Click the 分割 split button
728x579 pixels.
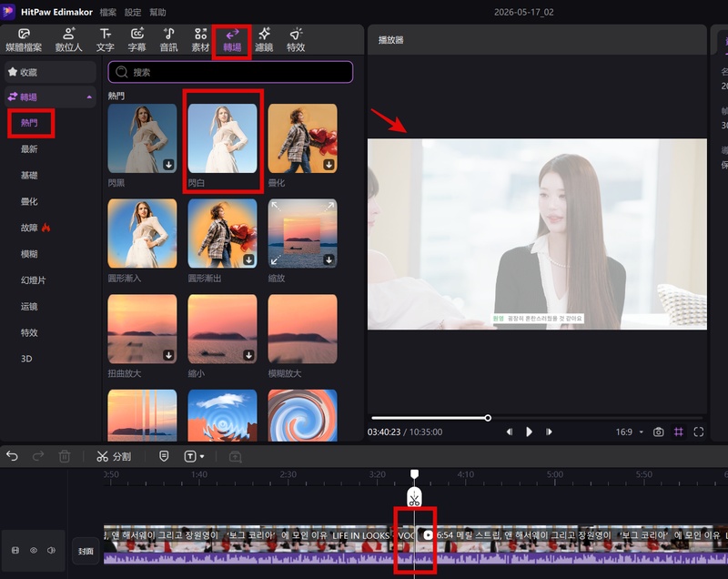[x=114, y=456]
